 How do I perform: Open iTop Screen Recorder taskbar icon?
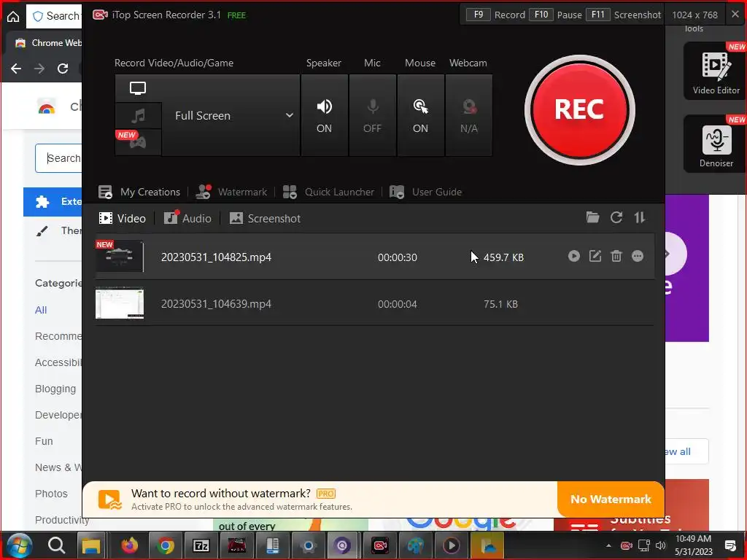coord(379,545)
